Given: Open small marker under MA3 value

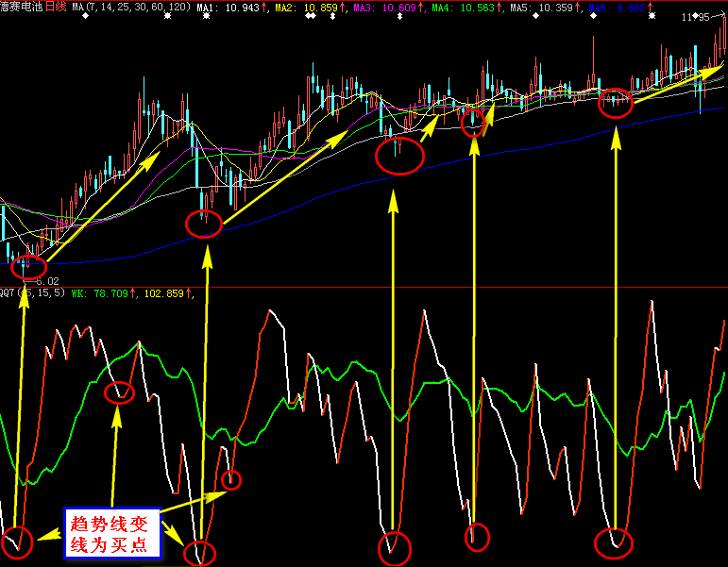Looking at the screenshot, I should click(399, 16).
